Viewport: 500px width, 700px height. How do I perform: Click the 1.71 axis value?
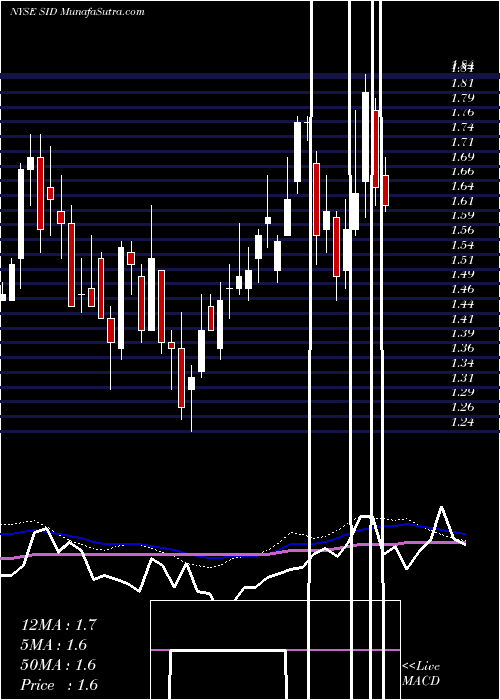pyautogui.click(x=462, y=142)
